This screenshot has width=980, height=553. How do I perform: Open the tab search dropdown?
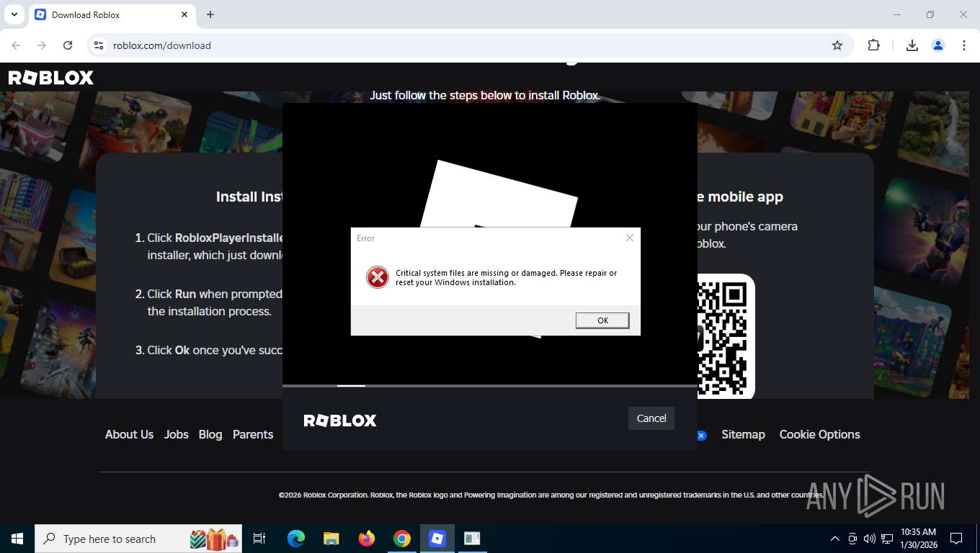pyautogui.click(x=14, y=14)
